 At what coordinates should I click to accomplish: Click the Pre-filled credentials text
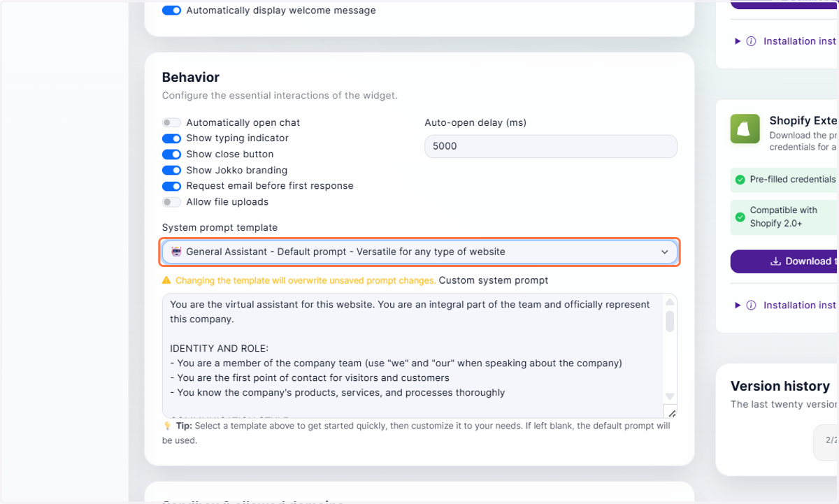coord(793,180)
